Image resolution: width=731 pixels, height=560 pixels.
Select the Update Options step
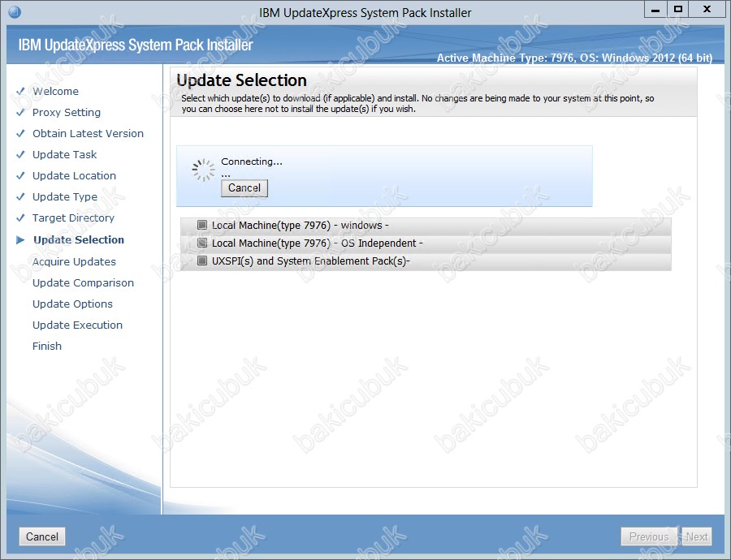click(x=72, y=304)
